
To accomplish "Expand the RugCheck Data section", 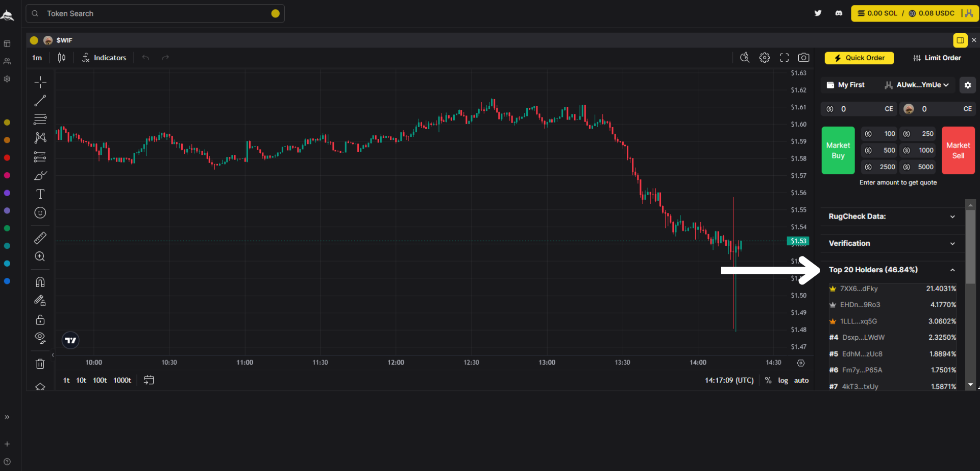I will pyautogui.click(x=891, y=217).
